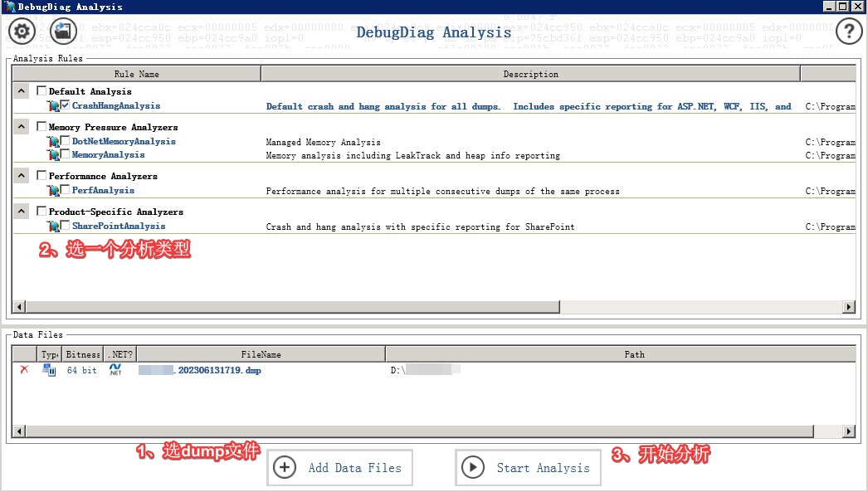
Task: Click the LeakTrack and heap info description
Action: tap(413, 155)
